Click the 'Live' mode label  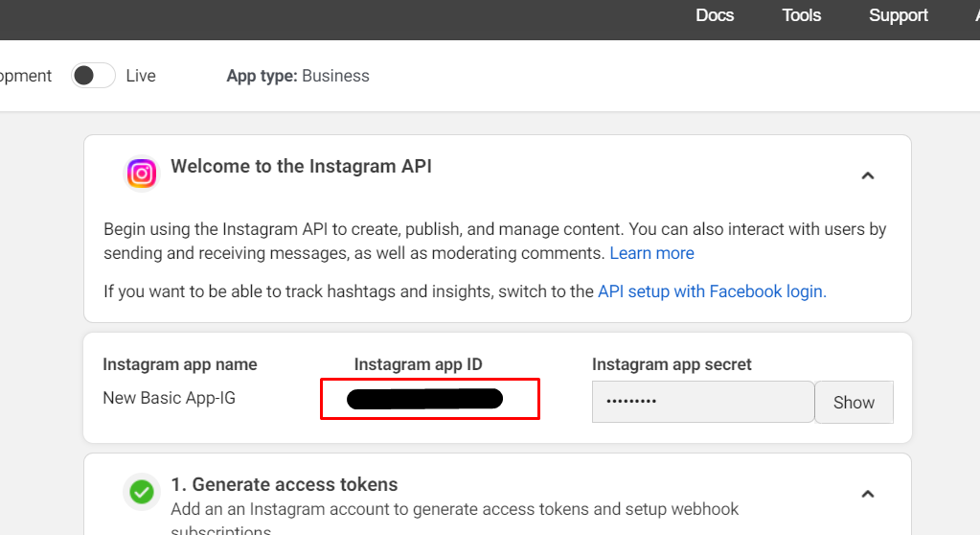141,76
